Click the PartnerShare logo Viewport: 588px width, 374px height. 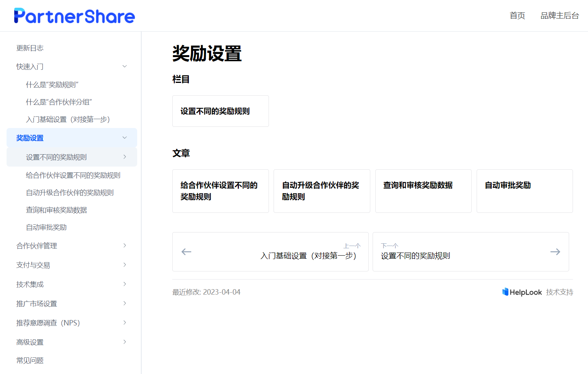click(x=74, y=15)
